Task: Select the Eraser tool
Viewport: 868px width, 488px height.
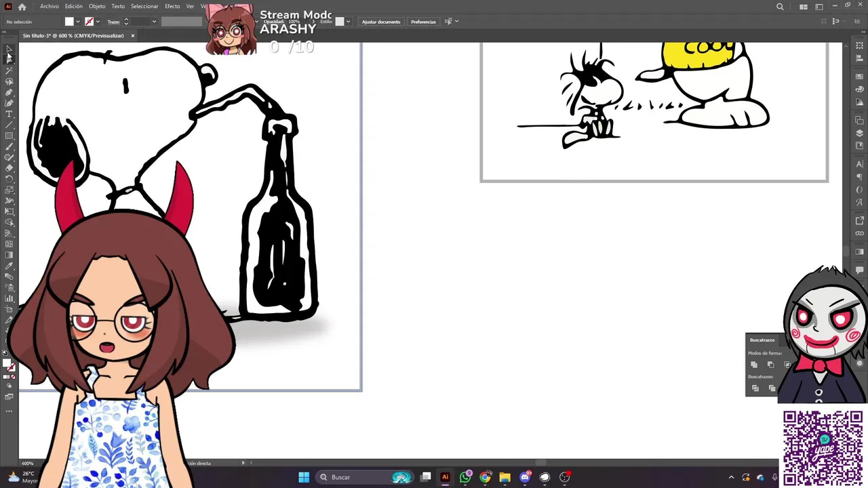Action: point(9,168)
